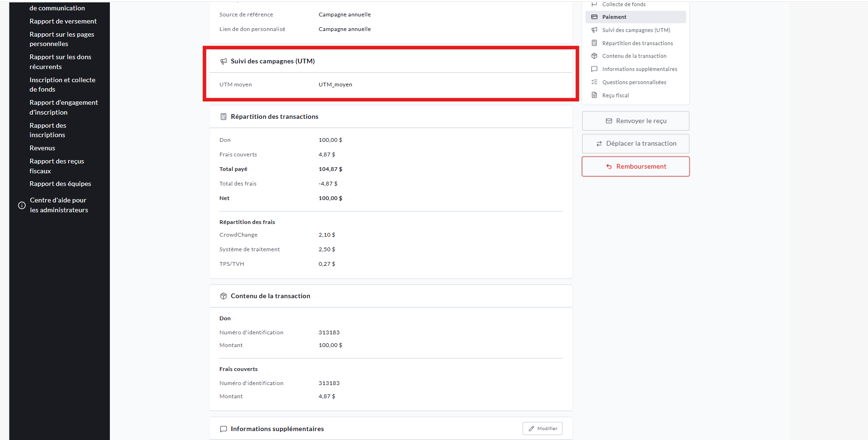Open Rapport sur les pages personnelles
The width and height of the screenshot is (868, 440).
[x=62, y=39]
